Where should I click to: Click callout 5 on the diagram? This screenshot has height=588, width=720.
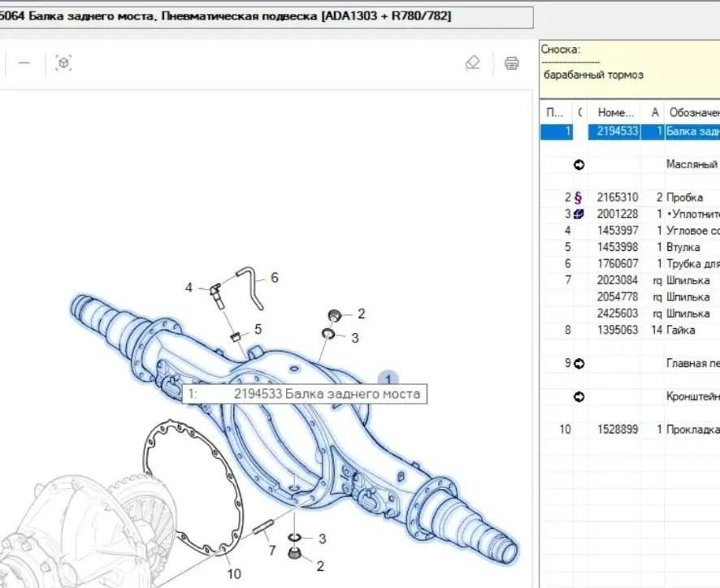258,329
